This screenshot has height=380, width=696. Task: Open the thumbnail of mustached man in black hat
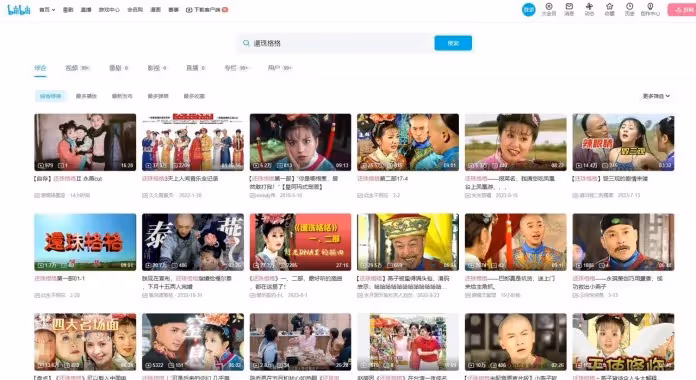pos(623,242)
